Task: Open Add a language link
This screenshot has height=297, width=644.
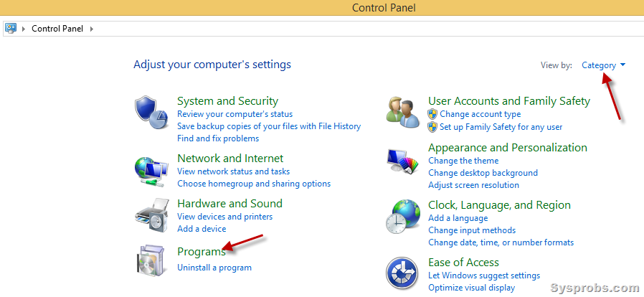Action: click(x=458, y=218)
